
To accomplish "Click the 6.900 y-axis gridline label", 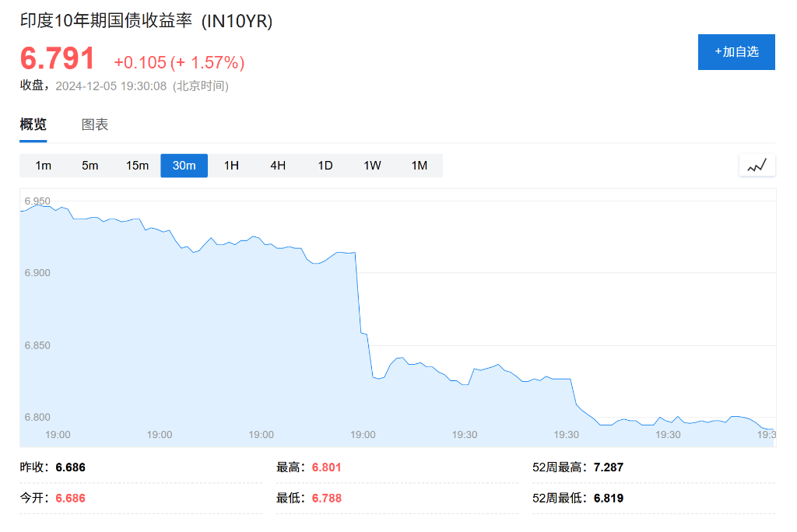I will coord(37,273).
